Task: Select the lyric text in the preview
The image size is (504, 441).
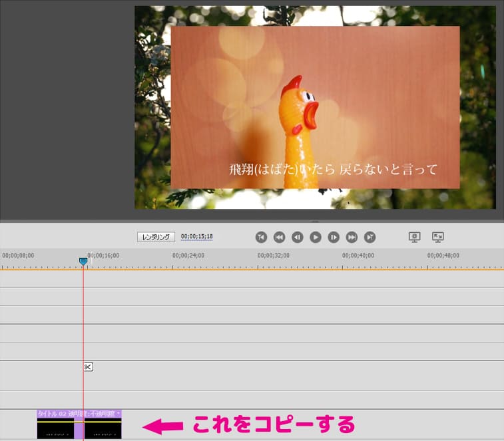Action: (x=333, y=170)
